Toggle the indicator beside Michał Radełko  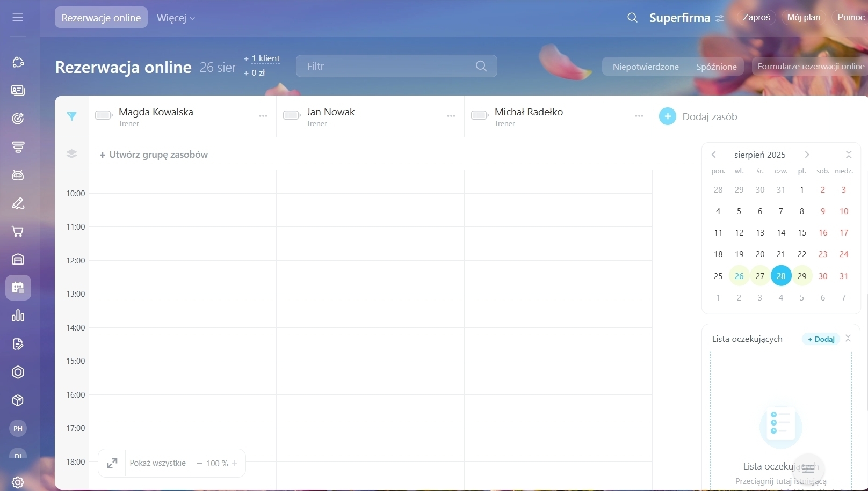pos(479,115)
